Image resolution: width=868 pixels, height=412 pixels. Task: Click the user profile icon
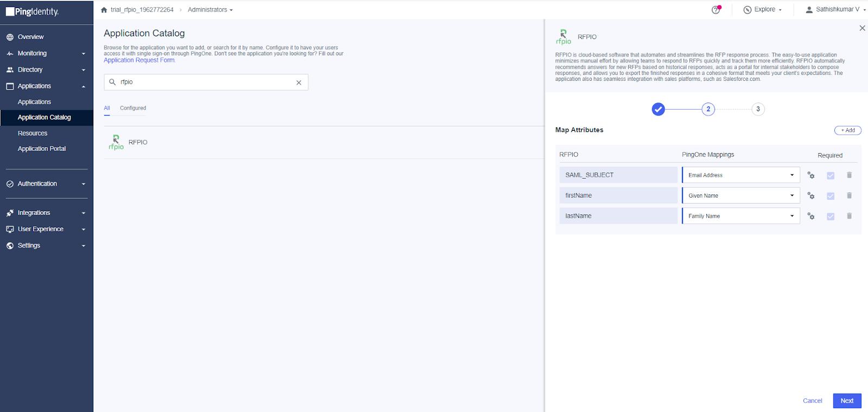click(809, 10)
